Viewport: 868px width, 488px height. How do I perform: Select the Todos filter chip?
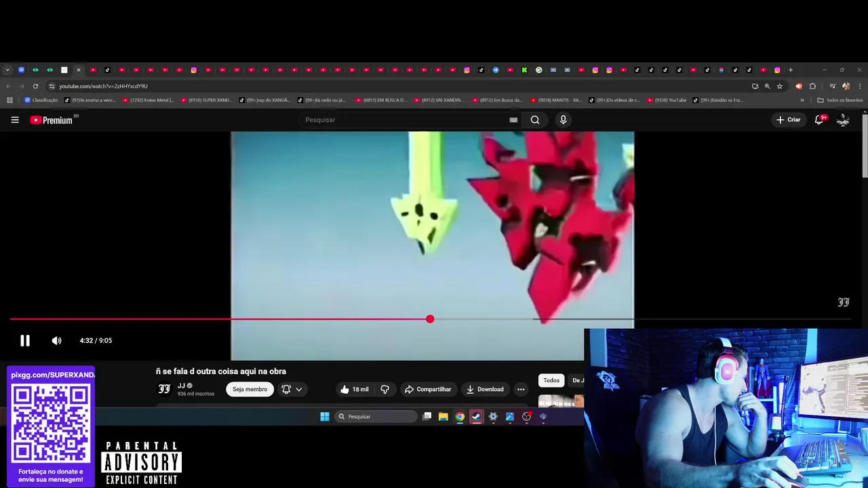pos(551,380)
